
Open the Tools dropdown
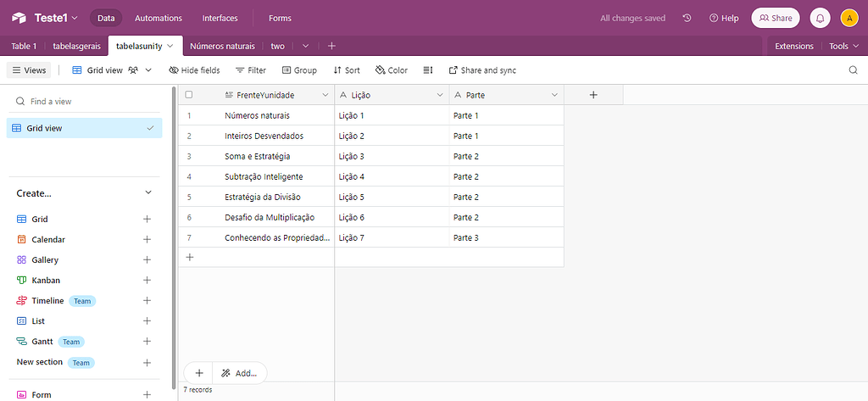[x=843, y=46]
